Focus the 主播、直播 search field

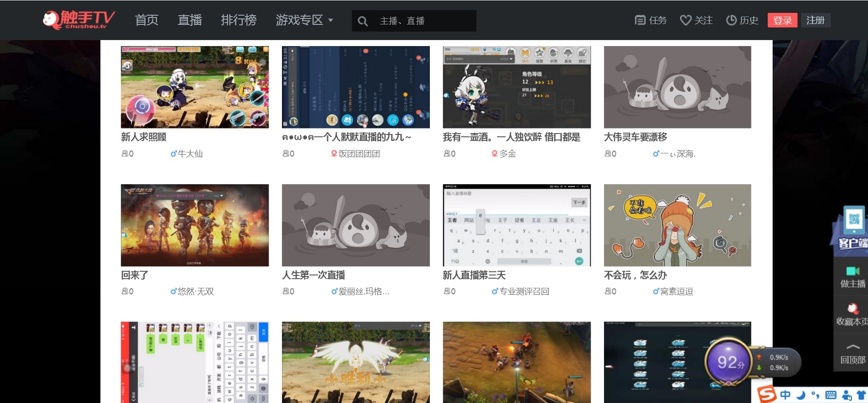coord(414,21)
